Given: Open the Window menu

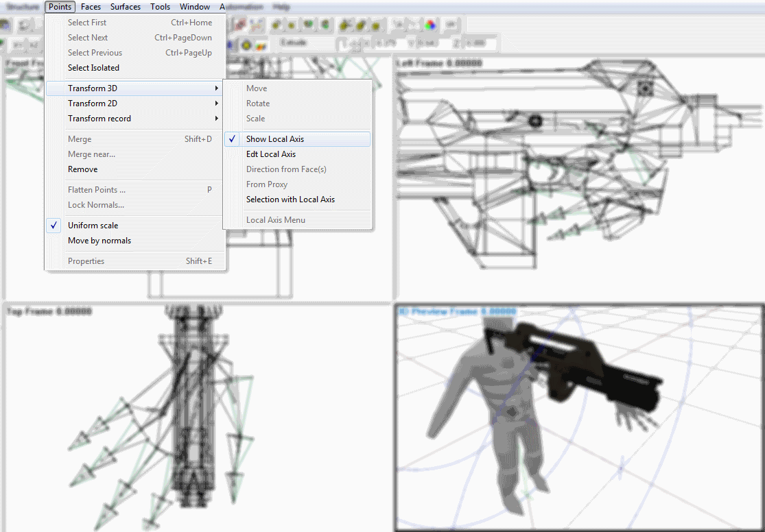Looking at the screenshot, I should click(195, 7).
